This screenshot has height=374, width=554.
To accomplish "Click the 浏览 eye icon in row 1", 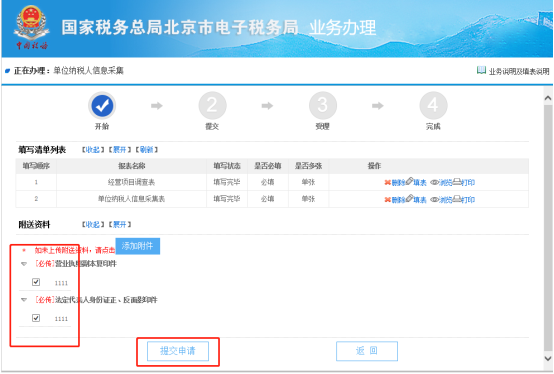I will pos(434,182).
